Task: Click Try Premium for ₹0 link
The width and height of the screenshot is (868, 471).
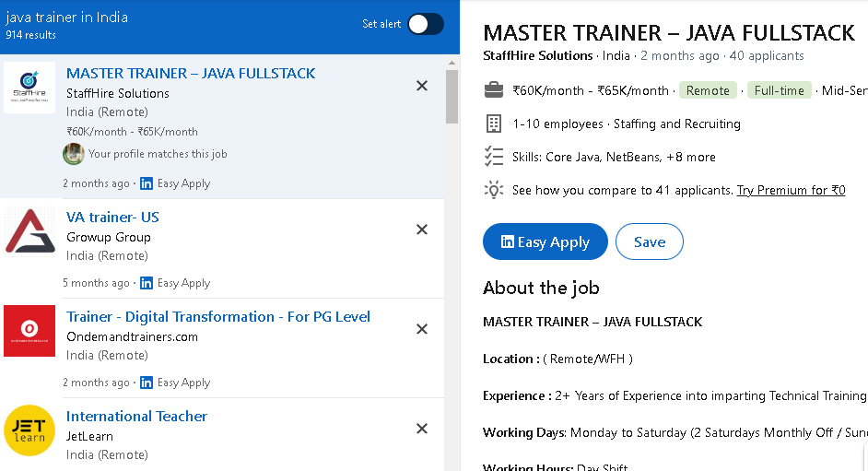Action: (791, 191)
